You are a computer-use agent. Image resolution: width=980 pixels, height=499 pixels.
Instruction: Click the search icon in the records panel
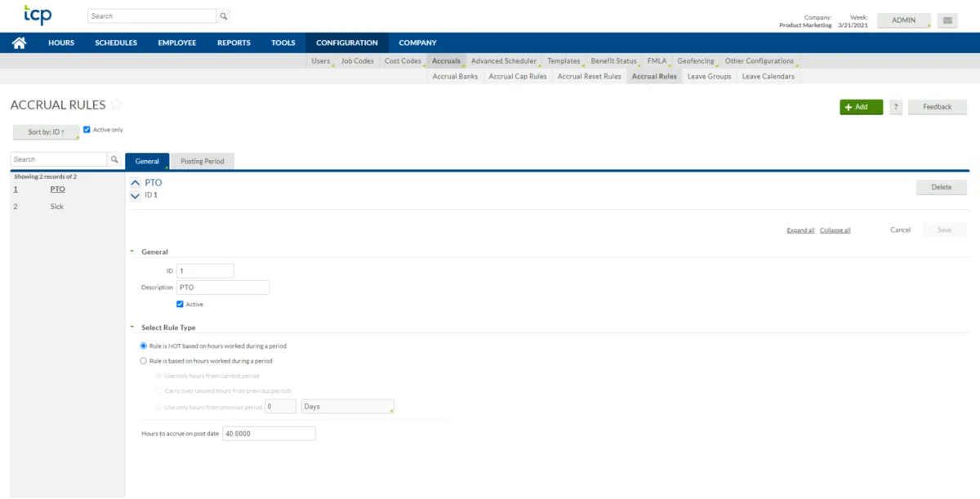click(114, 158)
